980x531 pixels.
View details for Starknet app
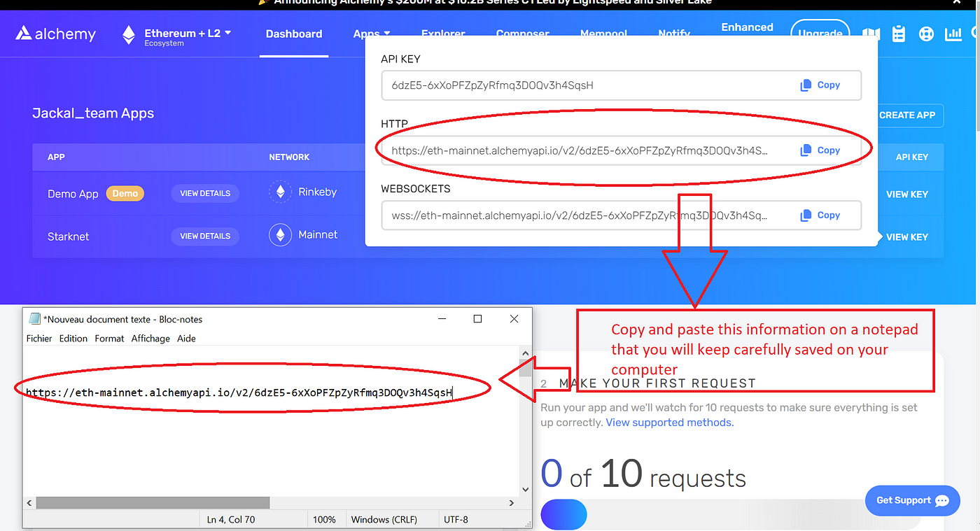205,236
